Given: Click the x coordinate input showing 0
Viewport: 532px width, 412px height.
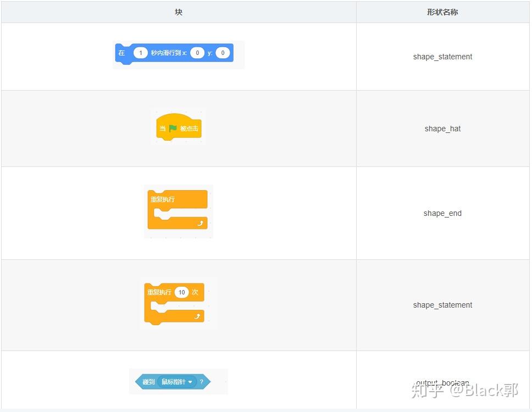Looking at the screenshot, I should (197, 53).
